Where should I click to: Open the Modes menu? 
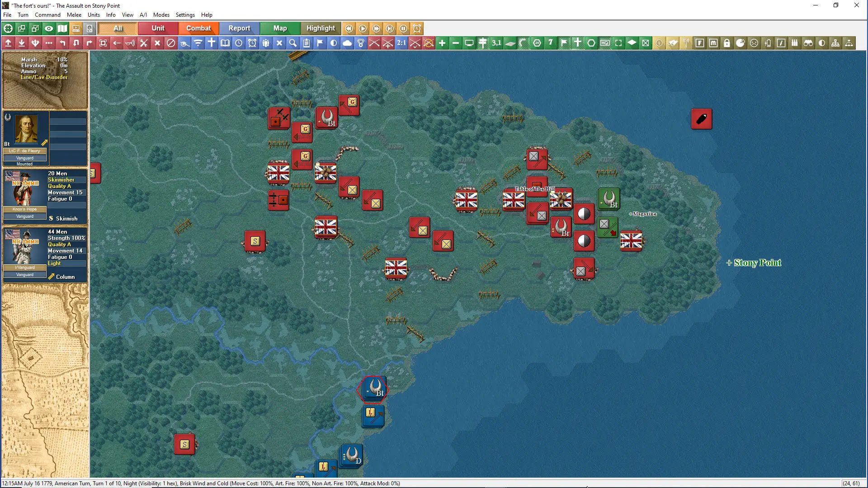pyautogui.click(x=161, y=15)
